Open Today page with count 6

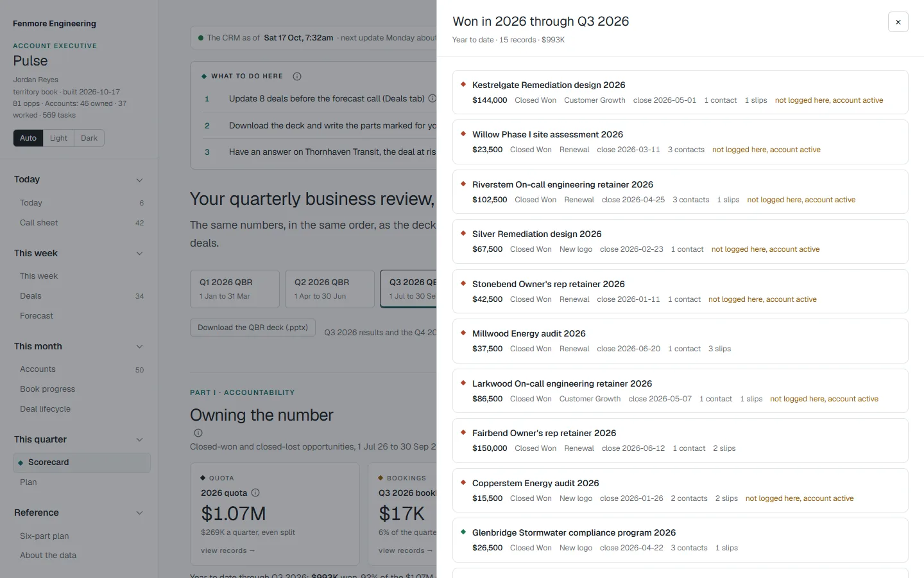coord(81,203)
